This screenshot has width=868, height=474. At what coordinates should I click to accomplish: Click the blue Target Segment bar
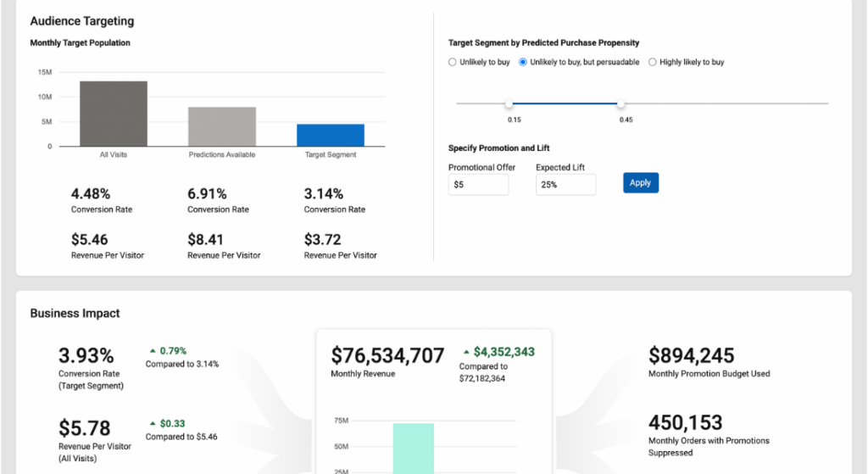tap(331, 135)
